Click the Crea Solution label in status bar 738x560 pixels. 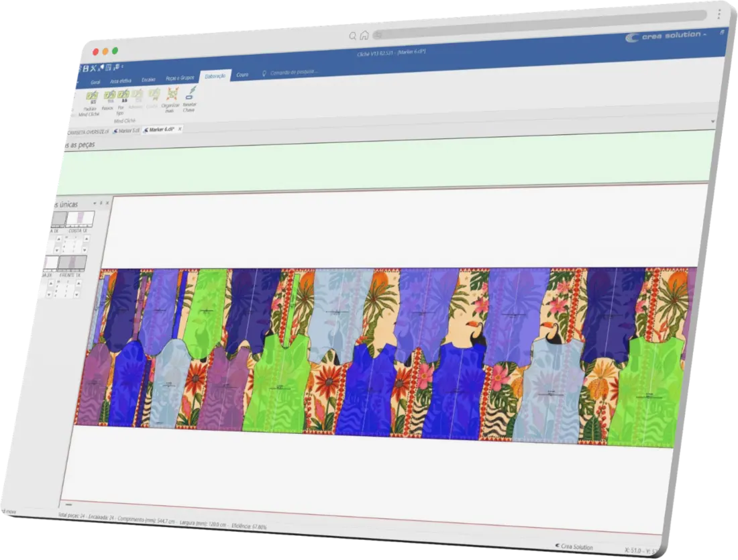tap(574, 547)
